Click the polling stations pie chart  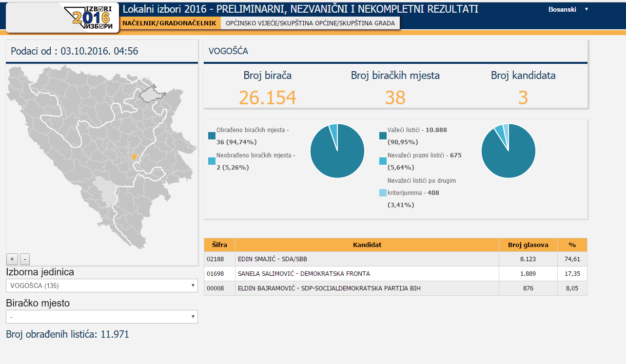337,151
